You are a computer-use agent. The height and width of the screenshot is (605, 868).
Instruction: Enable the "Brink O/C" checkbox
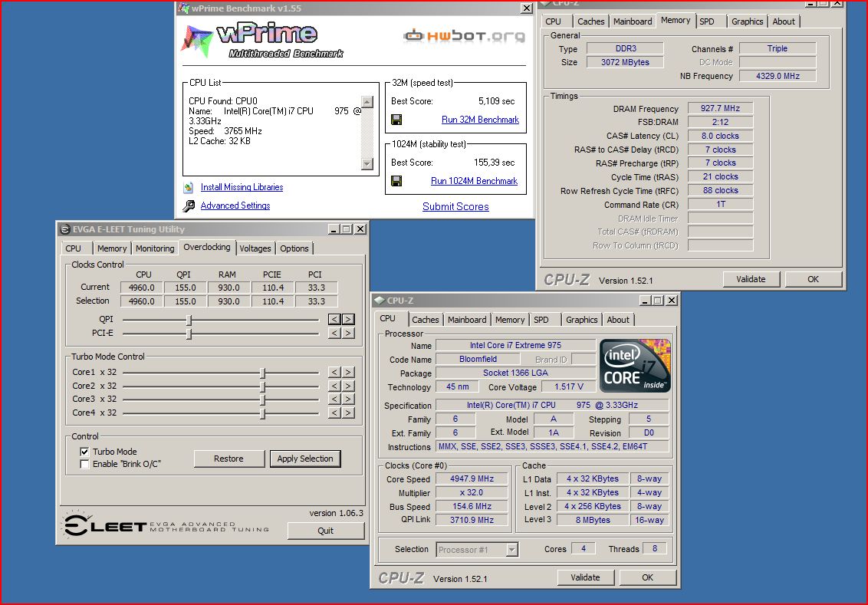click(84, 465)
